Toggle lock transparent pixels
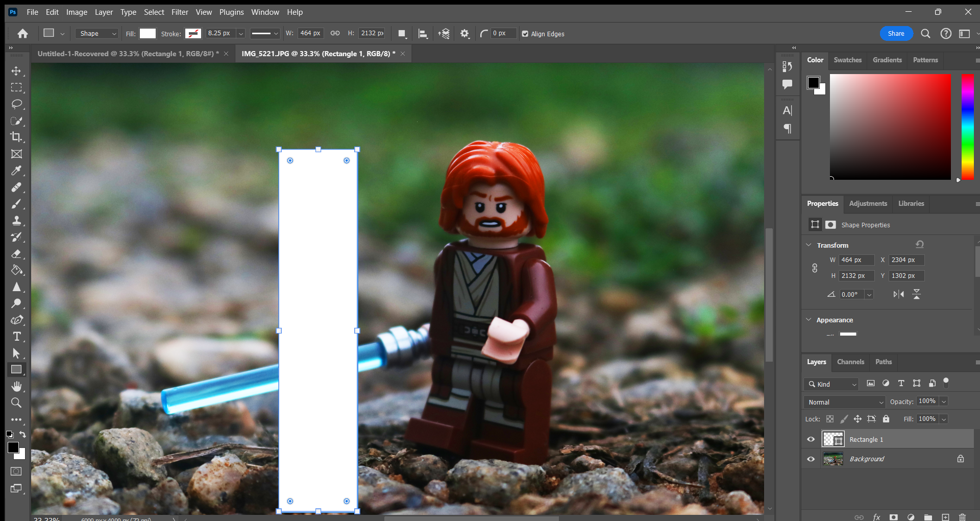Screen dimensions: 980x521 click(x=830, y=419)
